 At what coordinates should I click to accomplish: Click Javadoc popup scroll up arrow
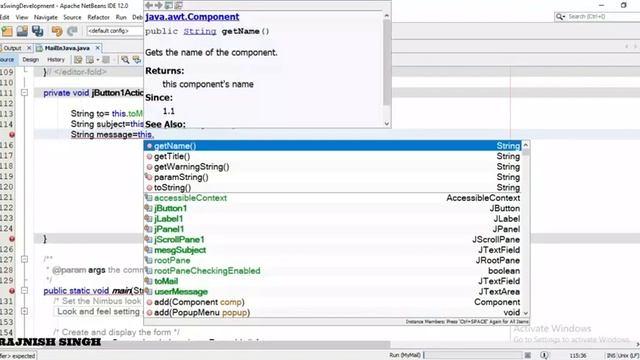click(x=387, y=16)
